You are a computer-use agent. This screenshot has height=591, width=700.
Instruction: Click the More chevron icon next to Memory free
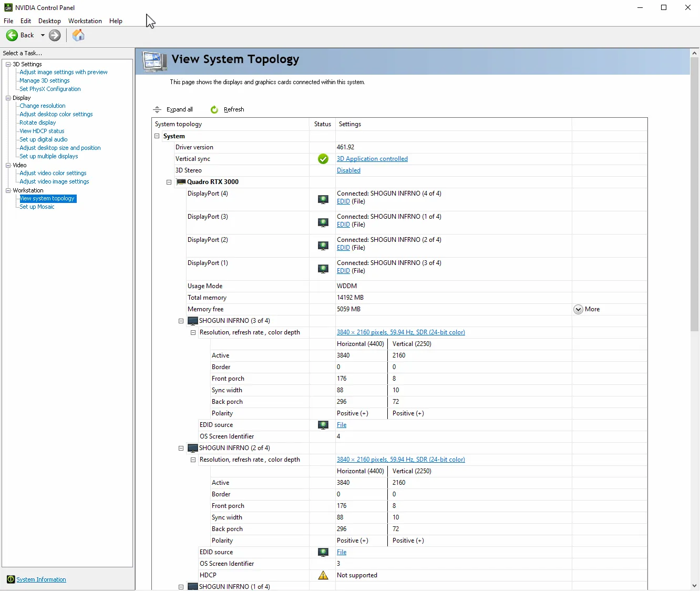578,309
